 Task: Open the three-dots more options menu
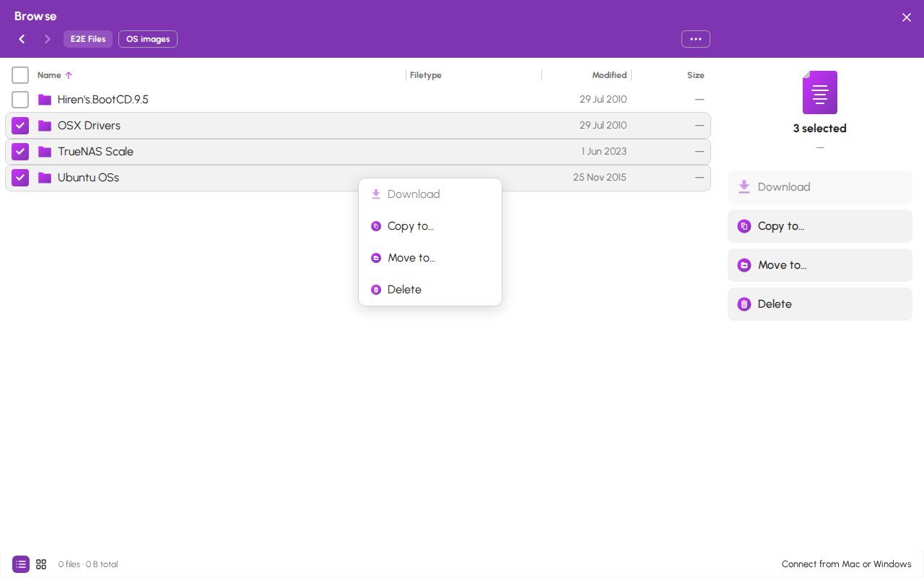click(x=696, y=39)
